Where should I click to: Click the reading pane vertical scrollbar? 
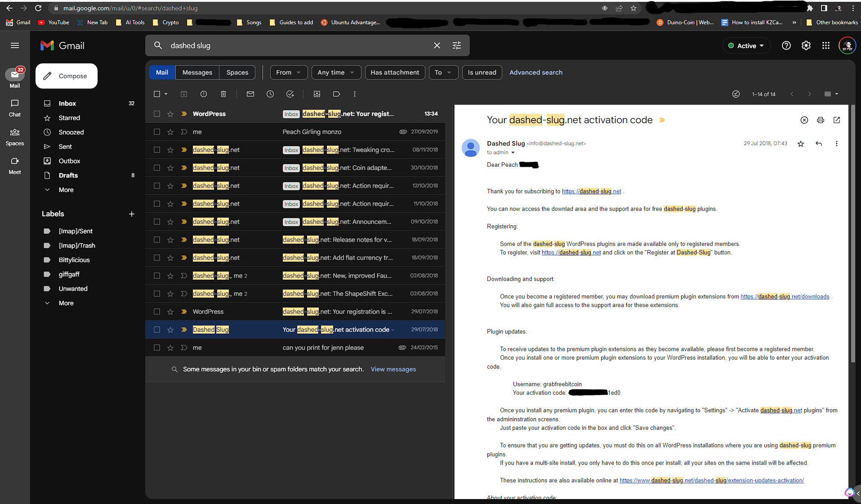pyautogui.click(x=853, y=234)
